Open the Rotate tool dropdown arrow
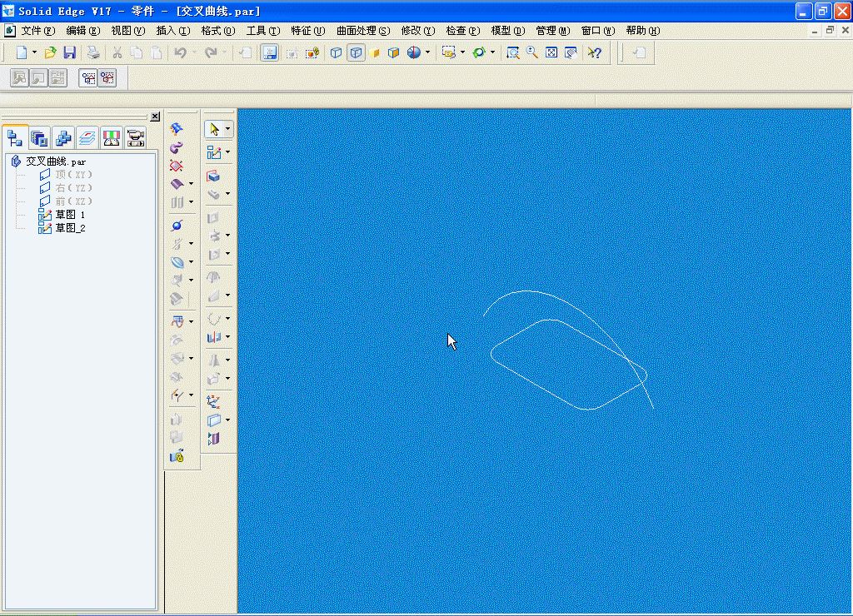853x616 pixels. [493, 52]
